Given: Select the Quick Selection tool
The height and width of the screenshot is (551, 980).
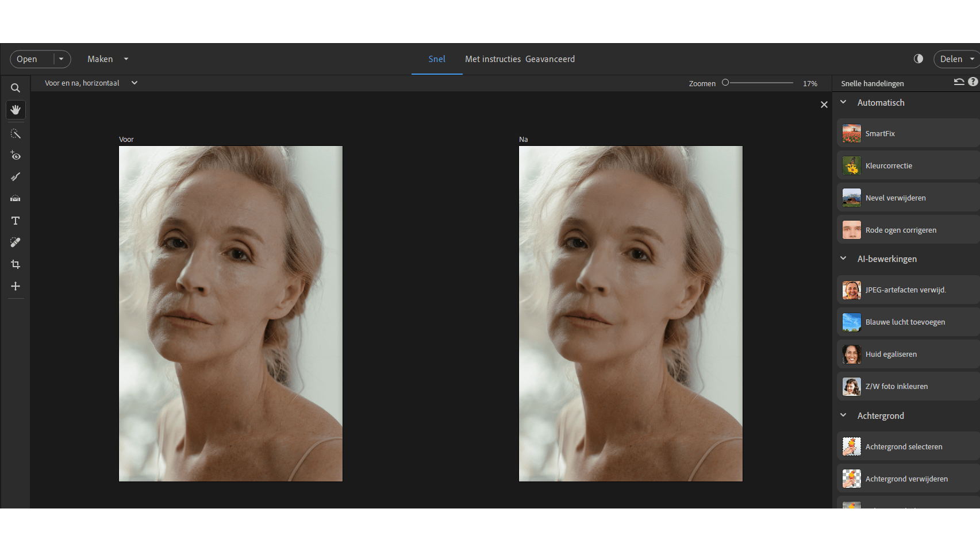Looking at the screenshot, I should 16,134.
